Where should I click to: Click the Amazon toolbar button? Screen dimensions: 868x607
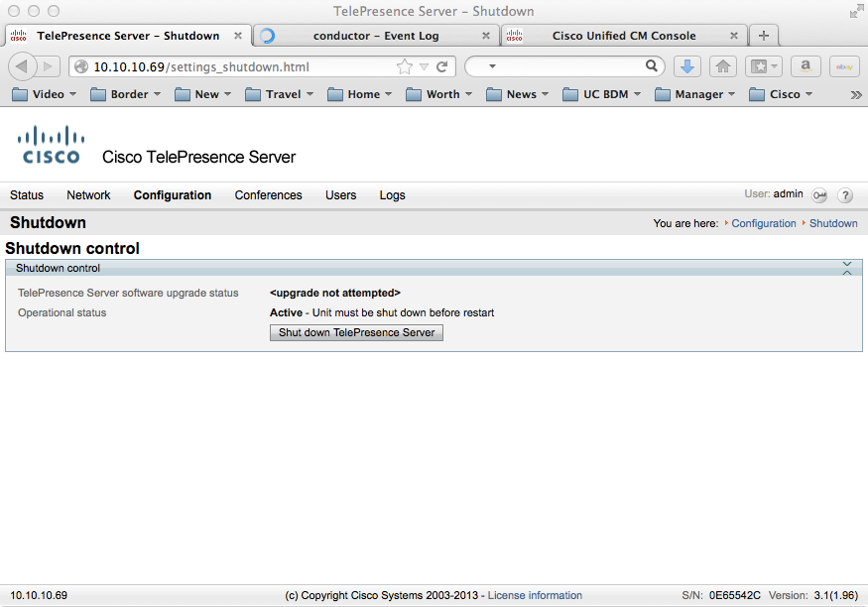[806, 67]
